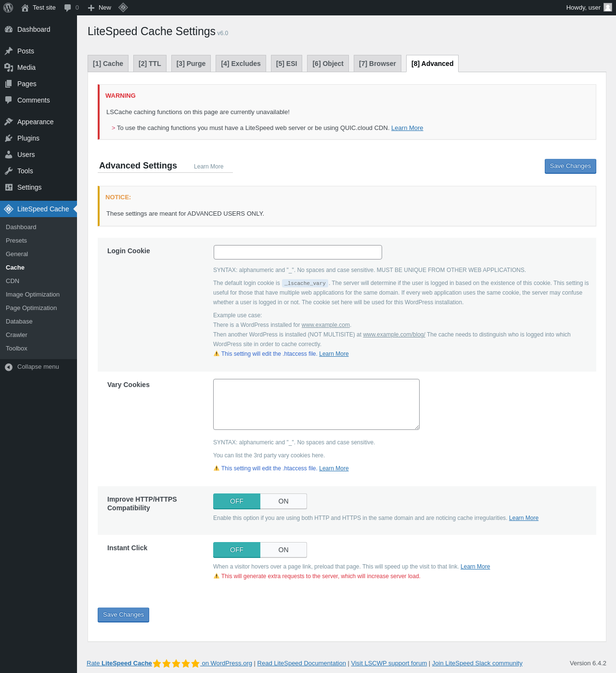Focus the Login Cookie text field
The image size is (616, 673).
(x=298, y=252)
